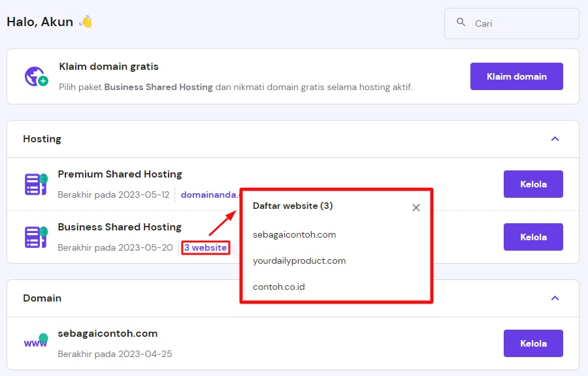Screen dimensions: 588x376
Task: Click Kelola for the sebagaicontoh.com domain
Action: click(533, 343)
